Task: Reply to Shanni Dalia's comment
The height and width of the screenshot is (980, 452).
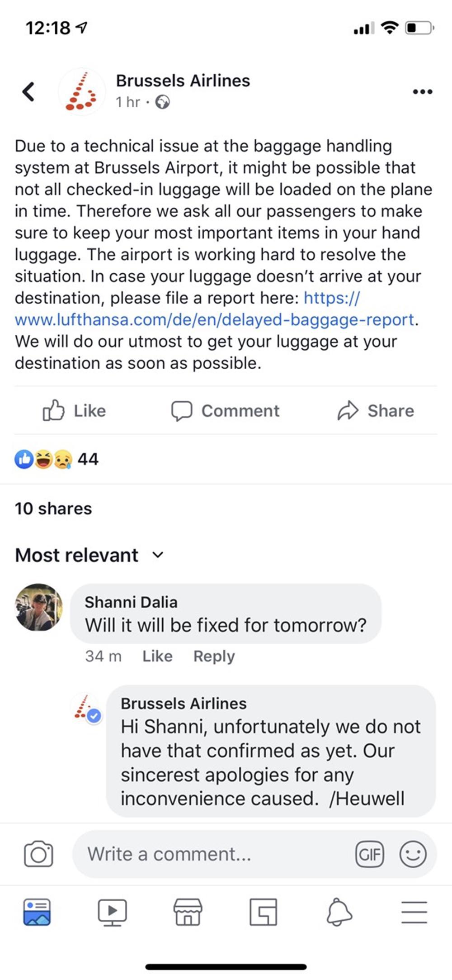Action: click(214, 656)
